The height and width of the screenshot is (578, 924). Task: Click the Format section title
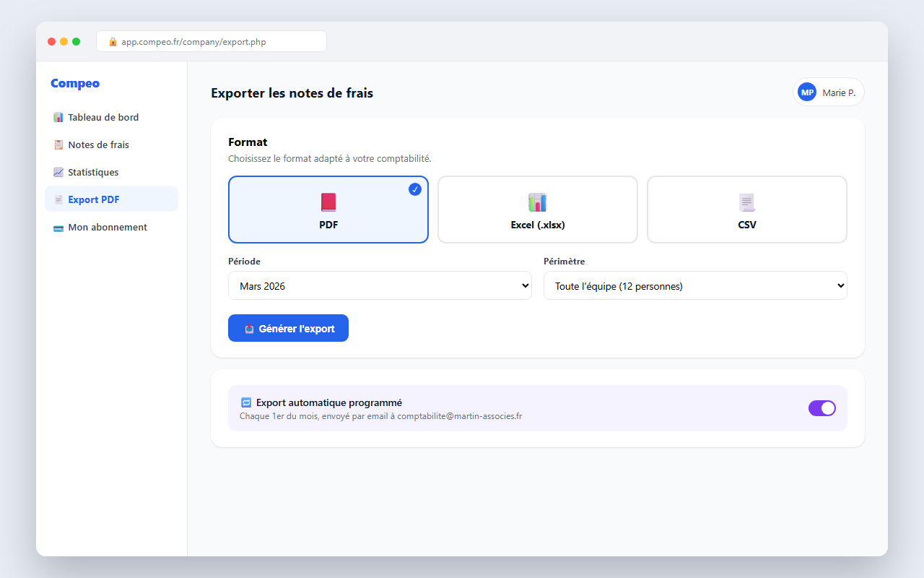(248, 142)
